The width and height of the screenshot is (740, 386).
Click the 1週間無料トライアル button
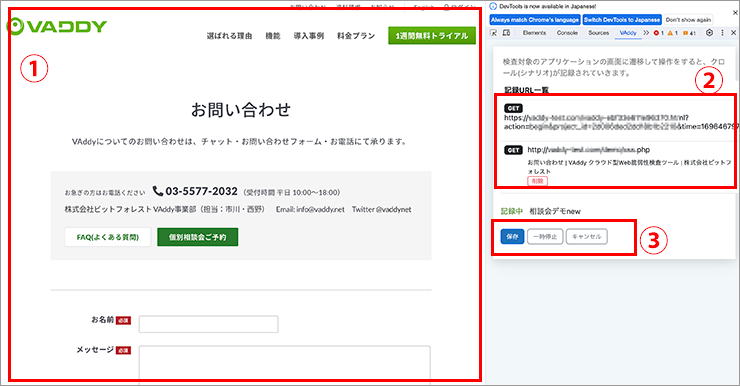pyautogui.click(x=432, y=36)
